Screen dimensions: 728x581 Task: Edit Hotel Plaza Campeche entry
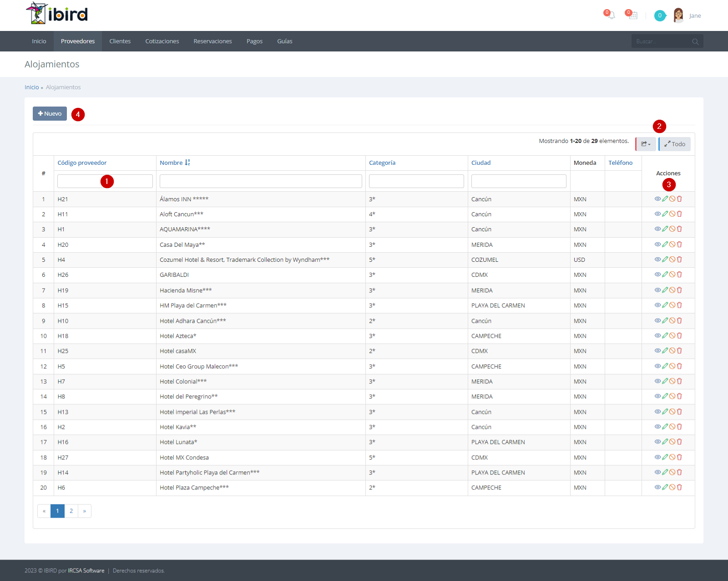point(665,487)
